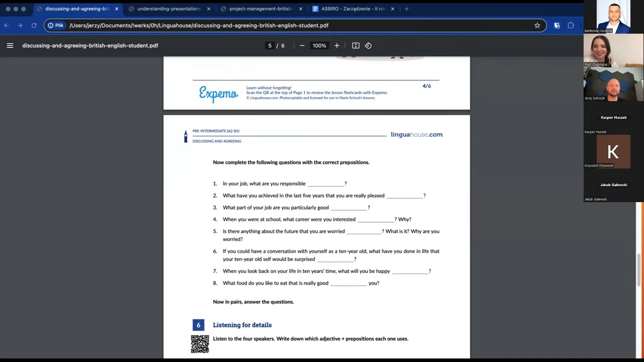Image resolution: width=644 pixels, height=362 pixels.
Task: Zoom out using the minus icon
Action: [302, 45]
